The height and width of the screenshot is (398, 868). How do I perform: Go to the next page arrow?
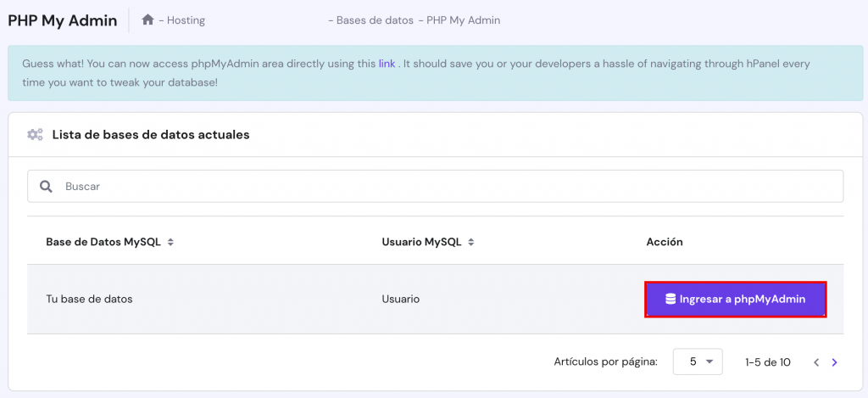point(835,362)
